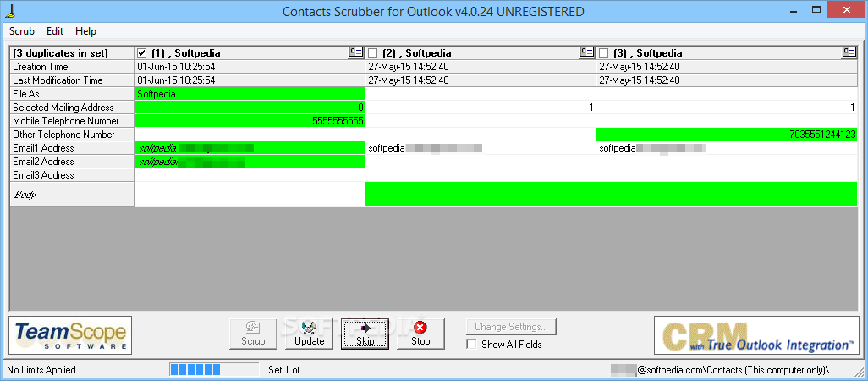Click the TeamScope Software logo
868x381 pixels.
click(x=70, y=335)
